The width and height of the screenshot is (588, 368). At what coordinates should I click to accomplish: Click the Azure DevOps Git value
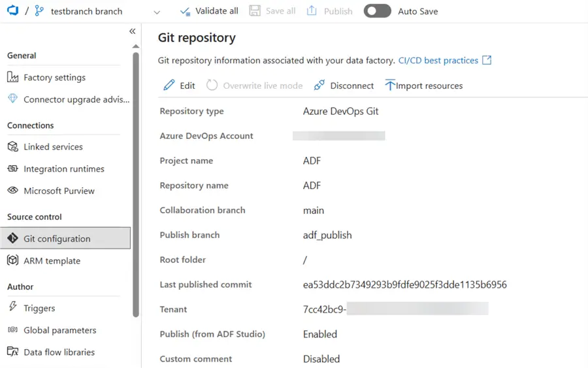pyautogui.click(x=341, y=111)
